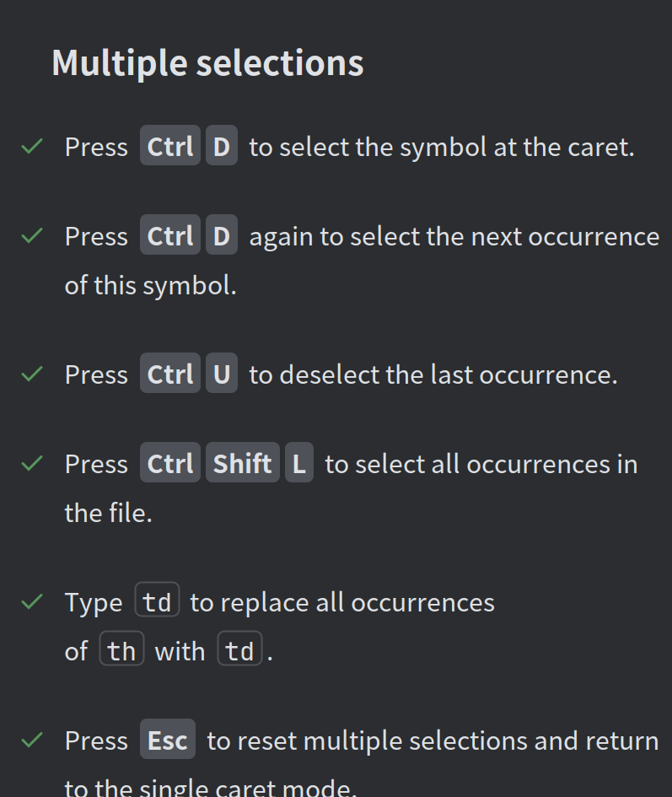
Task: Click the D key badge in the first step
Action: [x=222, y=145]
